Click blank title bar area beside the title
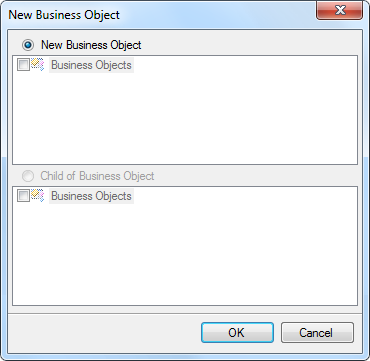The height and width of the screenshot is (361, 370). click(217, 15)
